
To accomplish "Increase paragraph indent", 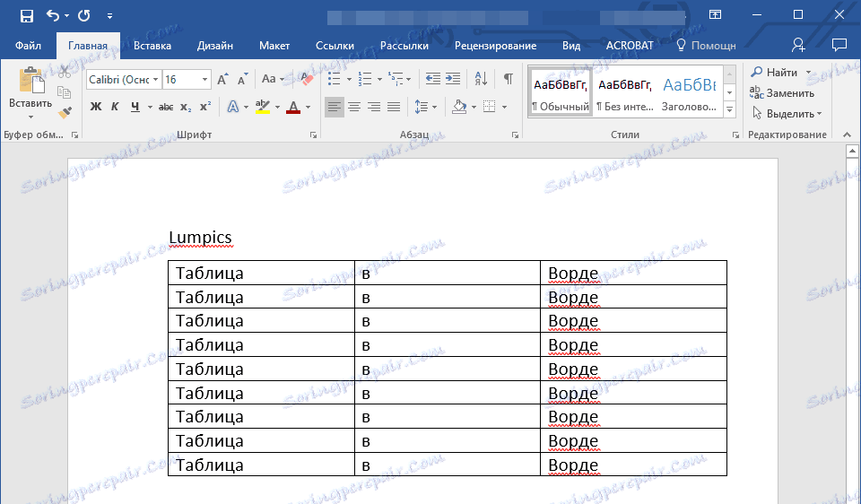I will (452, 79).
